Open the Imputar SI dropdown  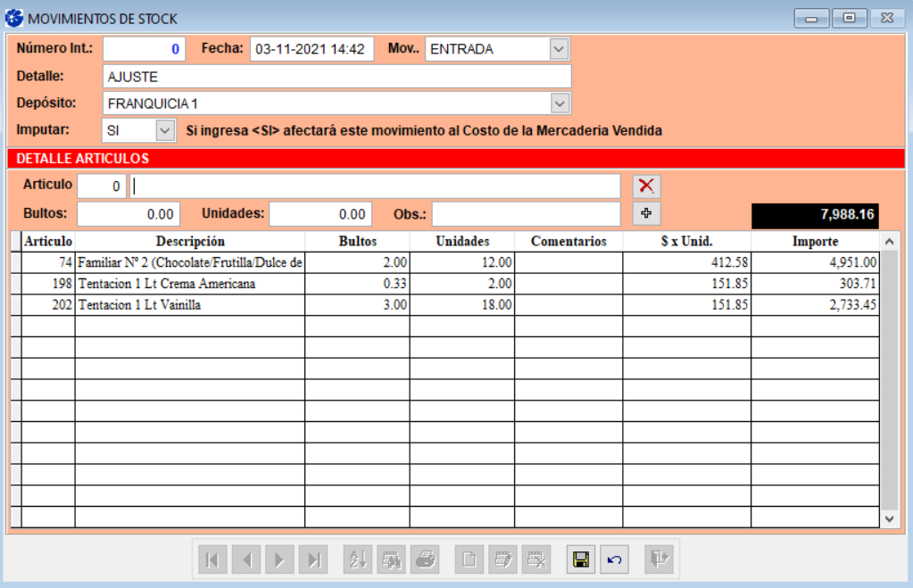(165, 130)
